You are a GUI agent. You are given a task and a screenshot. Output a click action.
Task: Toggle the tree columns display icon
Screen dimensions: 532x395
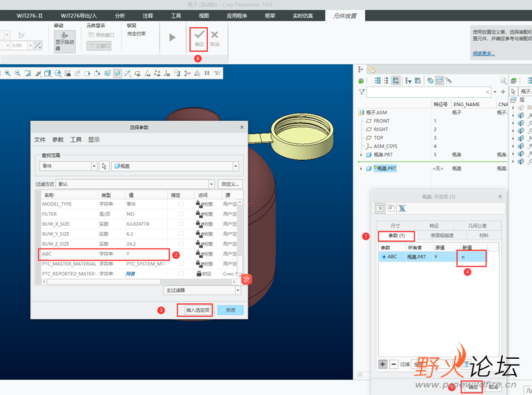coord(395,81)
